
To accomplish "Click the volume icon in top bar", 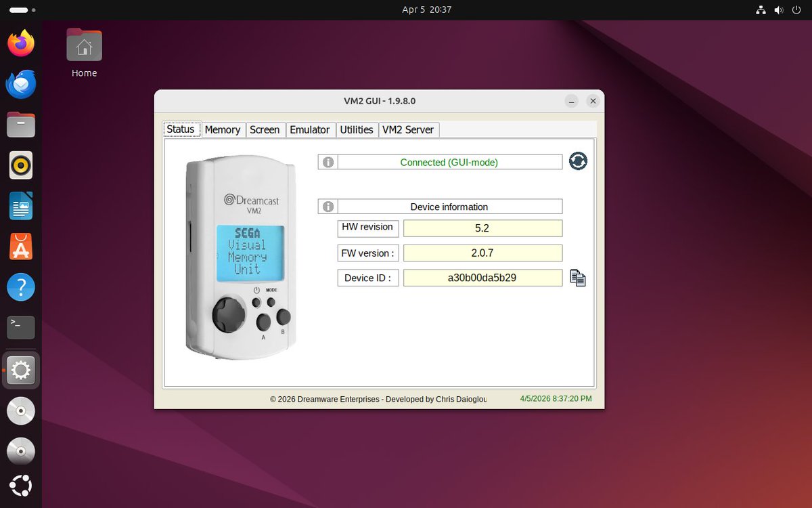I will pyautogui.click(x=779, y=9).
